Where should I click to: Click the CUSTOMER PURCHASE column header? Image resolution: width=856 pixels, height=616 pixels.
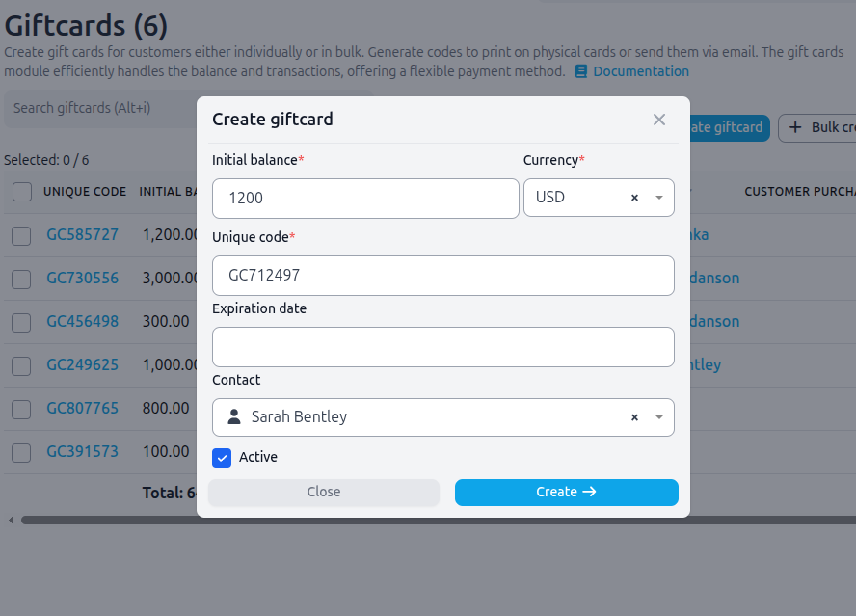(x=798, y=192)
